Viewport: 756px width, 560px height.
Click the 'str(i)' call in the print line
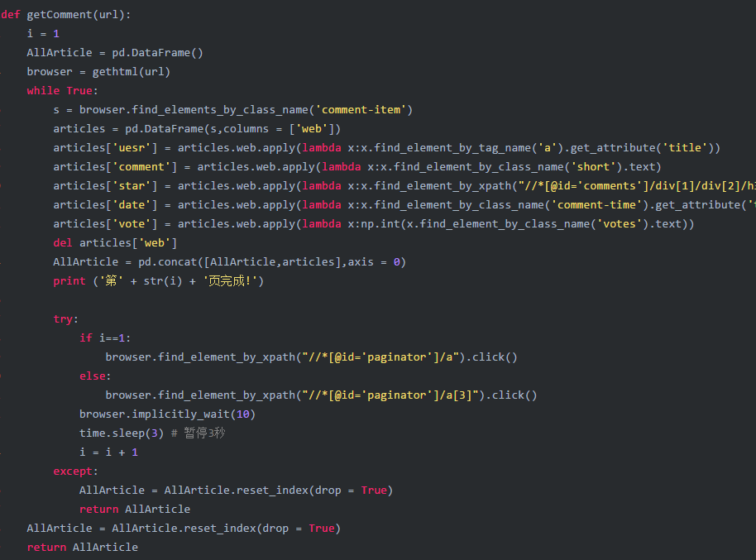(163, 281)
